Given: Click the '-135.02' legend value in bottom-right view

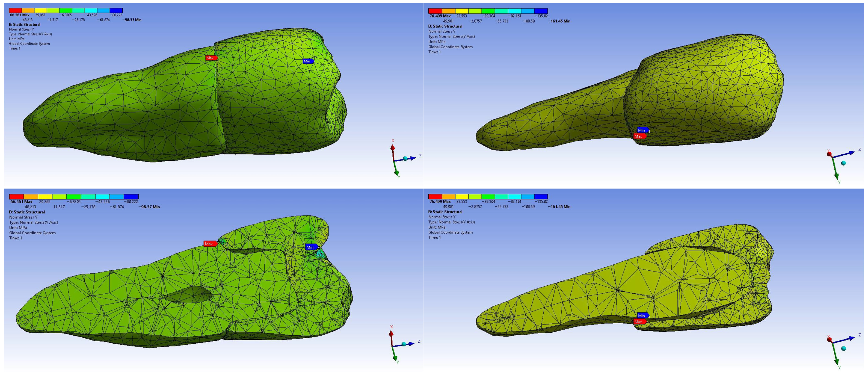Looking at the screenshot, I should (x=541, y=201).
